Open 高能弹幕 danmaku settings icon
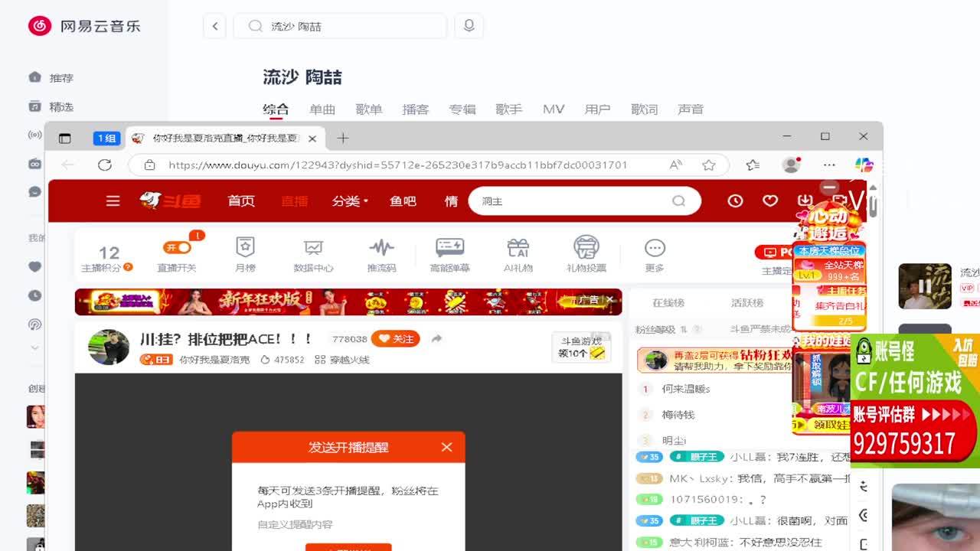 [x=449, y=247]
